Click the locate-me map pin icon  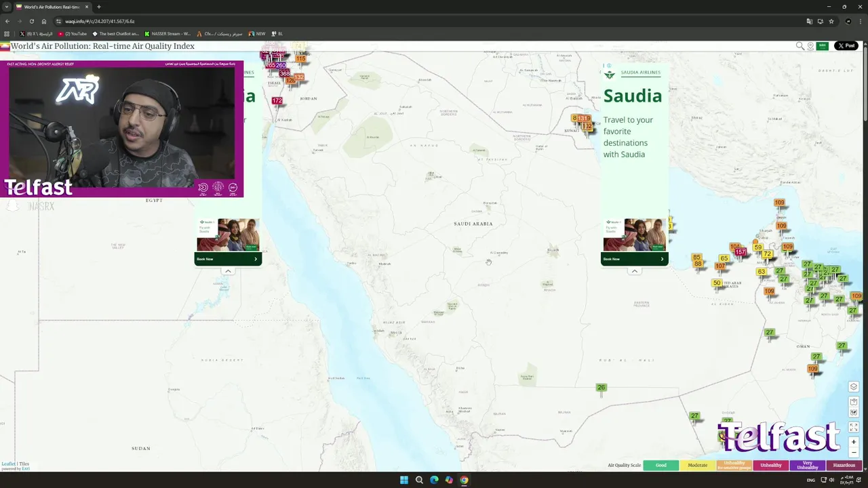point(810,46)
